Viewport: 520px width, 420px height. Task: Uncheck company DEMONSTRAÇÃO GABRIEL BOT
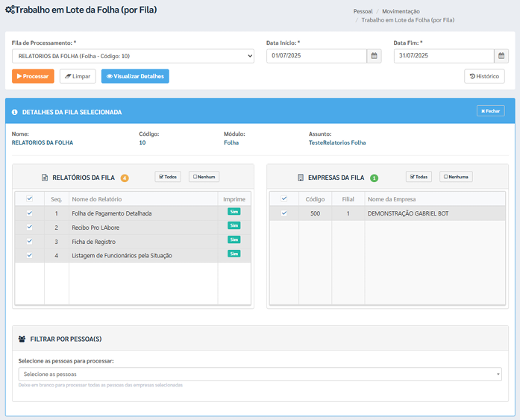pyautogui.click(x=284, y=213)
